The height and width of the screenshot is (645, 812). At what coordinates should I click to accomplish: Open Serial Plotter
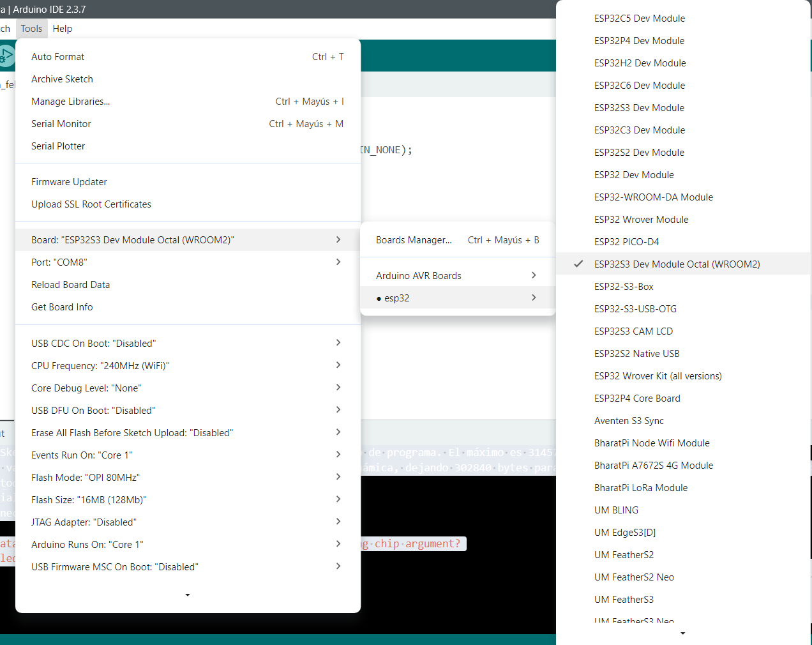pos(188,146)
